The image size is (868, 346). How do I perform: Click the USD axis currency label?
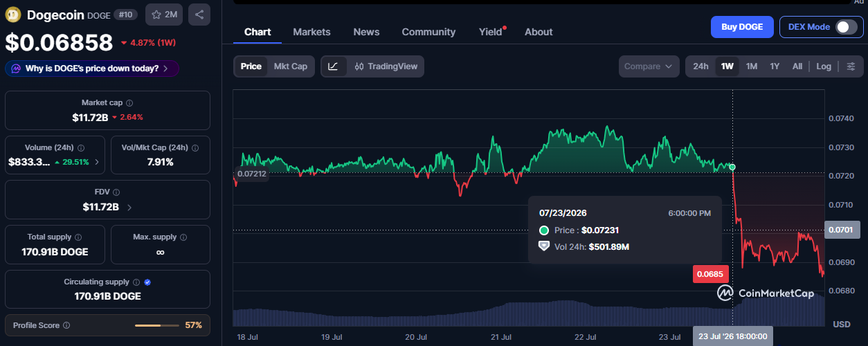pyautogui.click(x=842, y=324)
